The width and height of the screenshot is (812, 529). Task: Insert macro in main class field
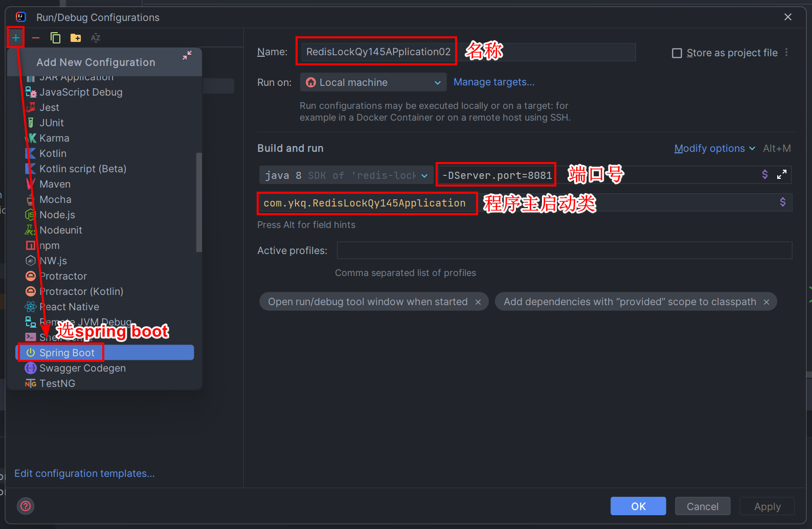pyautogui.click(x=783, y=202)
